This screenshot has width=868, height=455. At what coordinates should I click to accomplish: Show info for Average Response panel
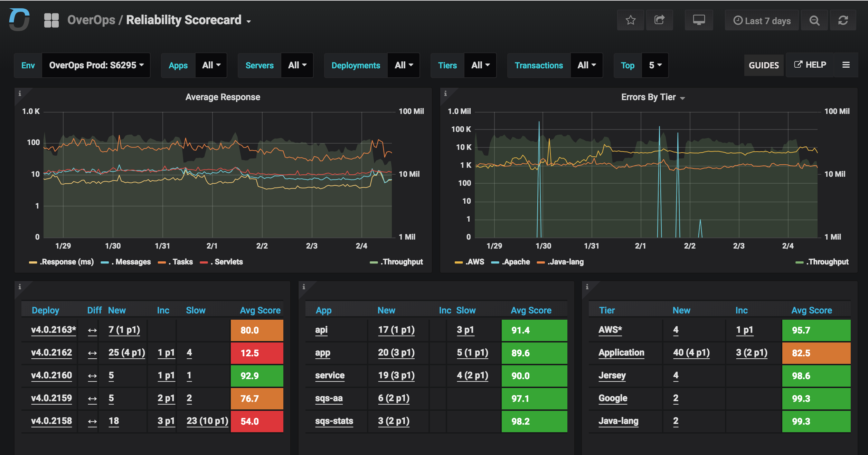coord(20,94)
